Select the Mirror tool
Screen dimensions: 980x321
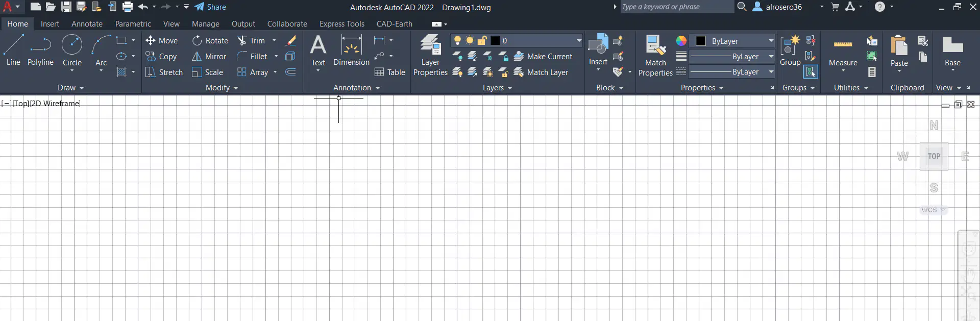[x=209, y=56]
